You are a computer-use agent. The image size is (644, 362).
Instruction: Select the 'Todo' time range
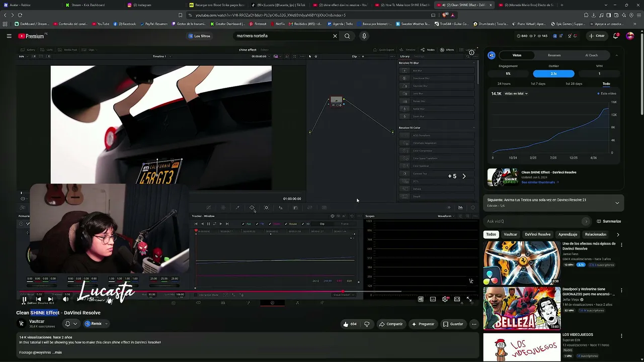coord(606,83)
